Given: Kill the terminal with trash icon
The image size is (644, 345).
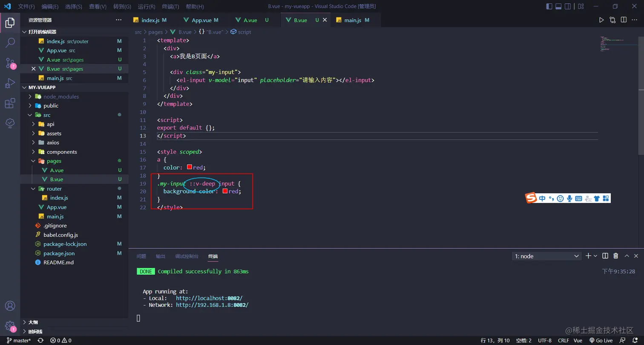Looking at the screenshot, I should coord(615,256).
